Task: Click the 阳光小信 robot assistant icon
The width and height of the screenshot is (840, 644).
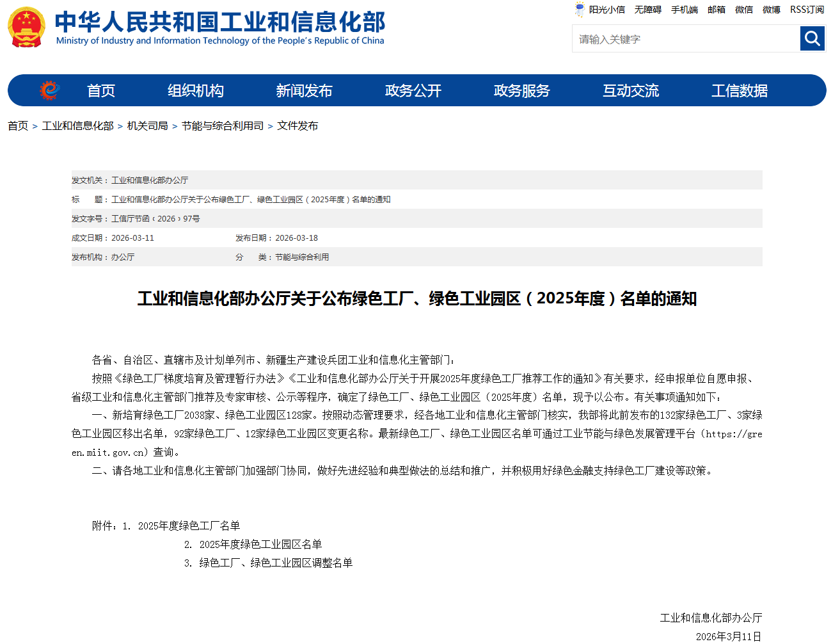Action: (580, 10)
